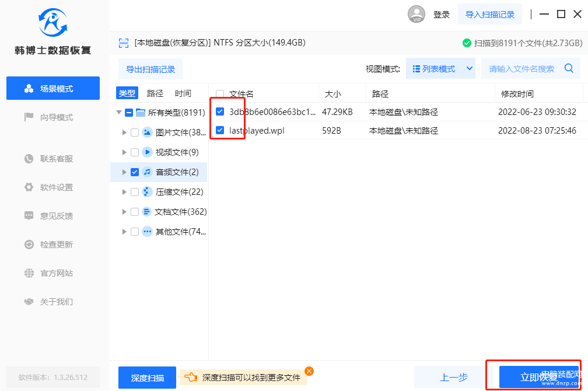Click the 关于我们 handshake icon
This screenshot has height=391, width=588.
(x=29, y=302)
